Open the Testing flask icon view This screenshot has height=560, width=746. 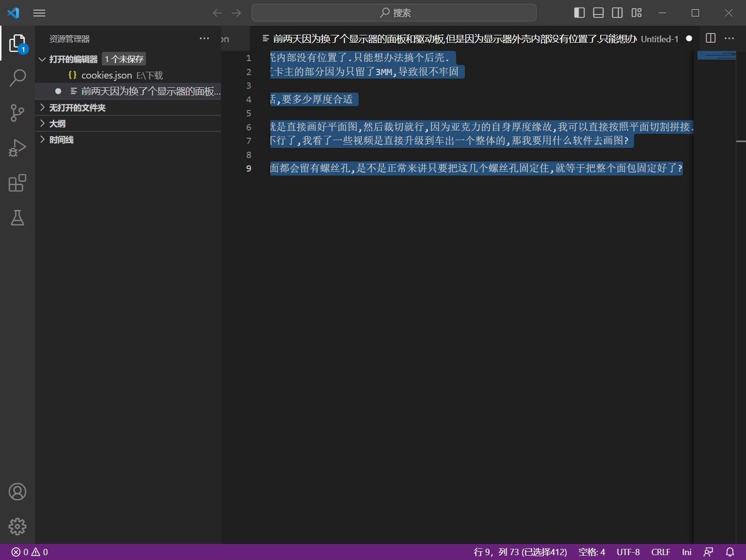17,218
